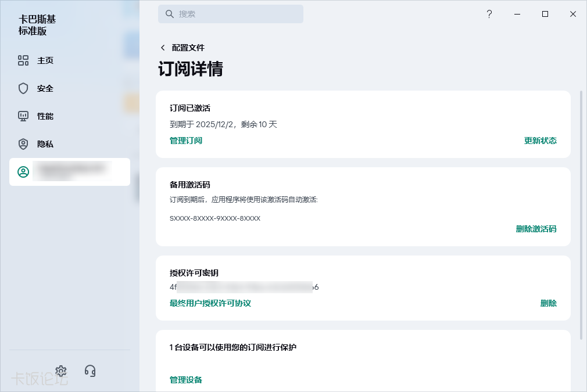Open 管理订阅 to manage subscription
587x392 pixels.
coord(185,141)
